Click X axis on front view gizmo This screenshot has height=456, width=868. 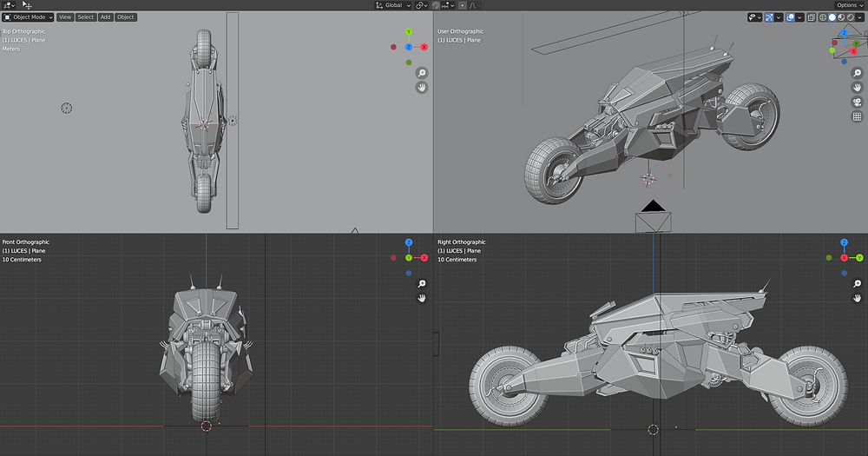click(x=424, y=258)
